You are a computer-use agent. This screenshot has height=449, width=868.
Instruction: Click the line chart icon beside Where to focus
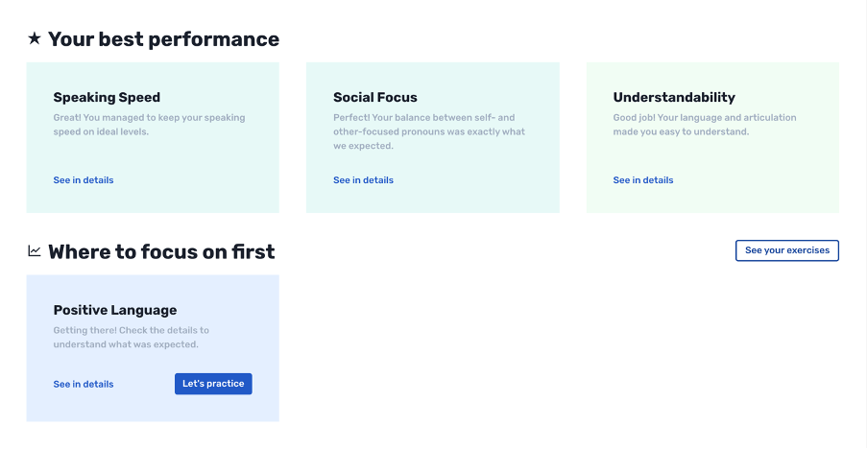point(35,251)
